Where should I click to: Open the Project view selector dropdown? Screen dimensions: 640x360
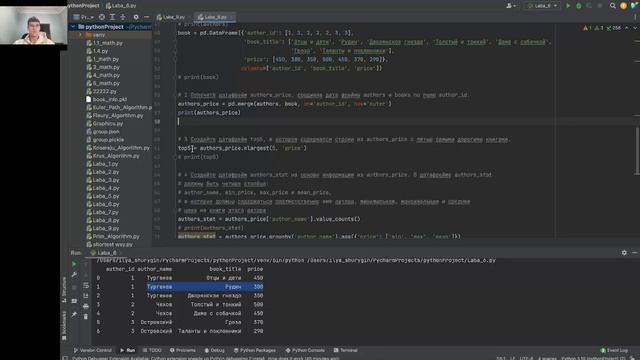click(83, 17)
